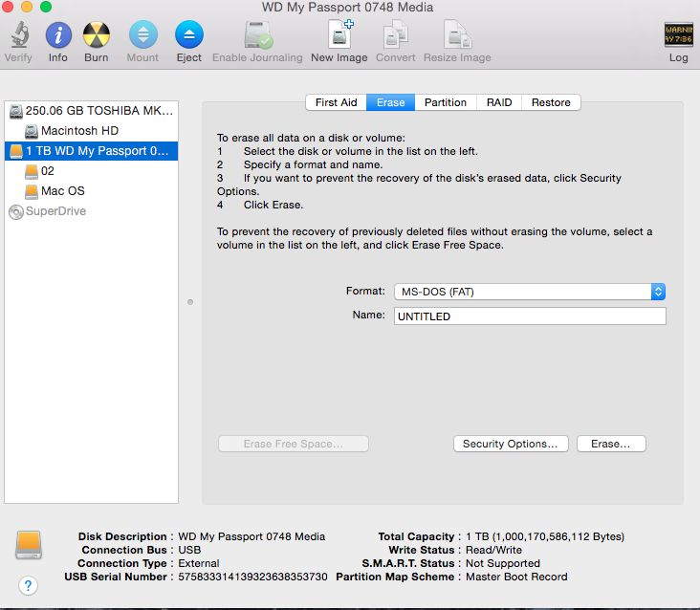Click the Connection Type External value
This screenshot has height=610, width=700.
[199, 563]
